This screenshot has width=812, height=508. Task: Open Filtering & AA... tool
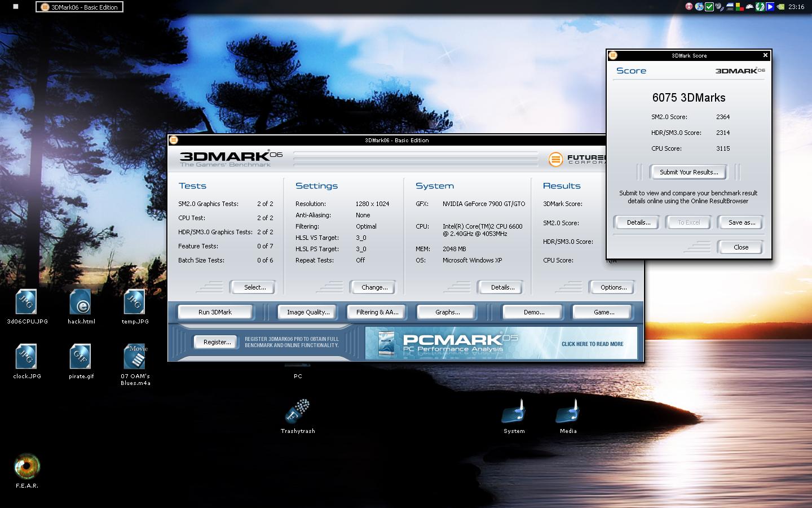click(x=377, y=312)
